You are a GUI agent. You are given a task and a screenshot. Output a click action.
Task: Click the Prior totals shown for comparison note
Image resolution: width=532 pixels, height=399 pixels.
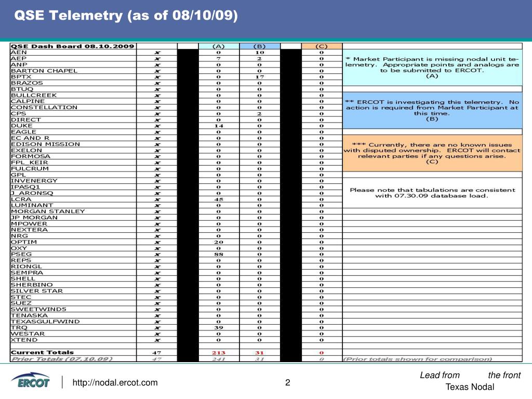click(x=418, y=359)
